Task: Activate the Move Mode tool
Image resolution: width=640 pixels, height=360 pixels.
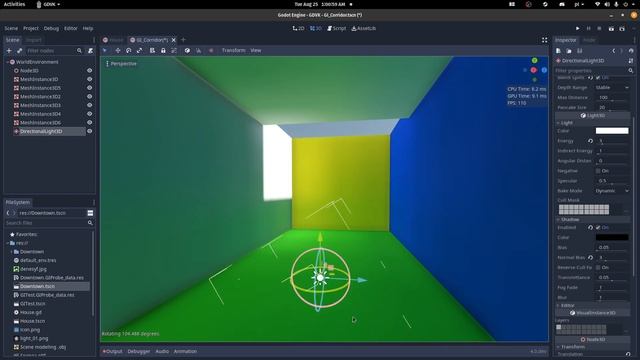Action: tap(118, 51)
